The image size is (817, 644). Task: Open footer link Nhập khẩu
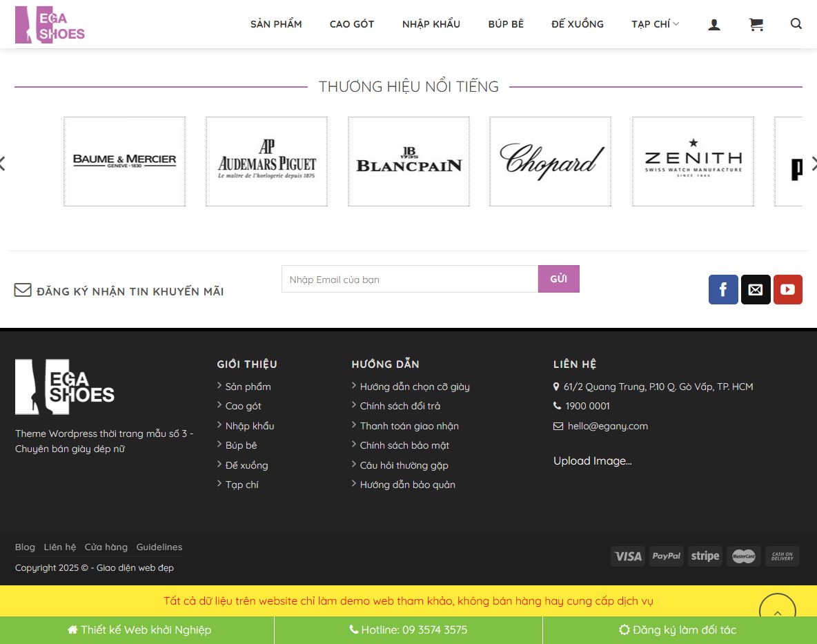tap(250, 426)
